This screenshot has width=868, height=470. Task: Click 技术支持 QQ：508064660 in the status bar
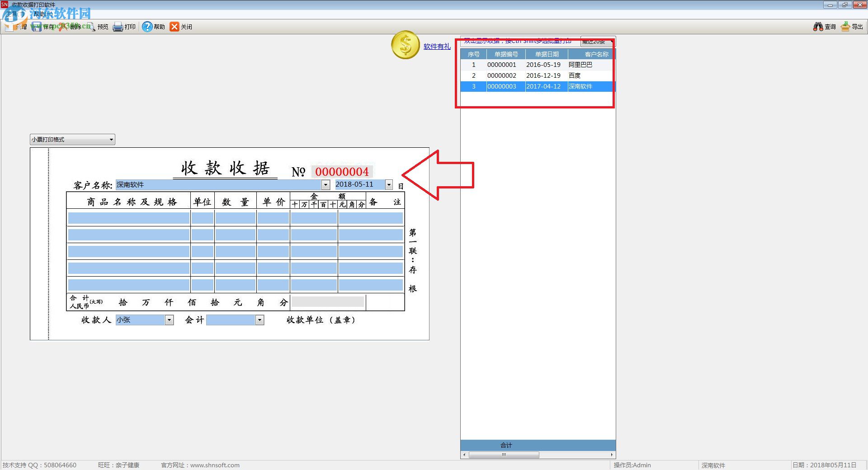pyautogui.click(x=40, y=465)
